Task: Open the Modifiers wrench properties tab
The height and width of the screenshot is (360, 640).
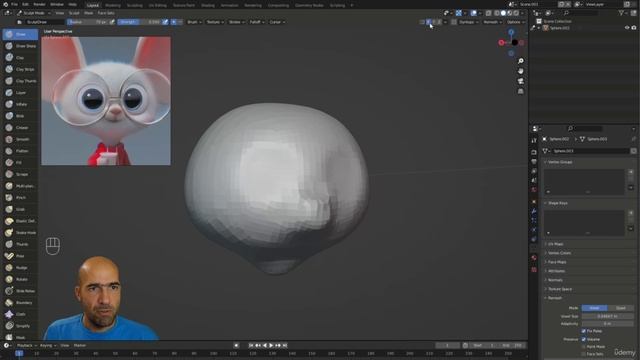Action: coord(534,211)
